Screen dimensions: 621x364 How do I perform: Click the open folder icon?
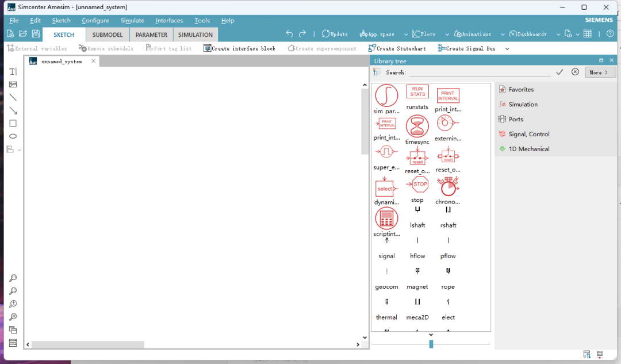pos(23,34)
